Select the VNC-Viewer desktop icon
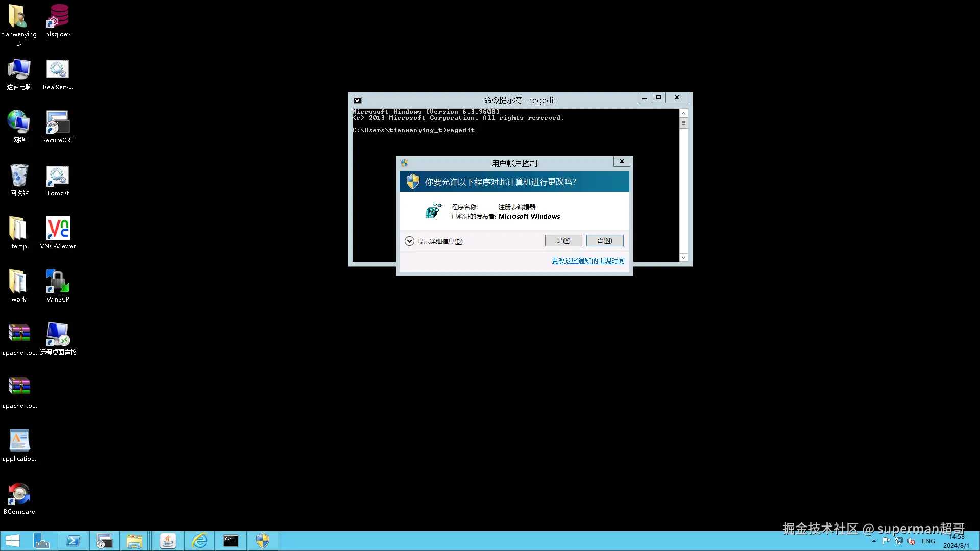The height and width of the screenshot is (551, 980). point(58,233)
